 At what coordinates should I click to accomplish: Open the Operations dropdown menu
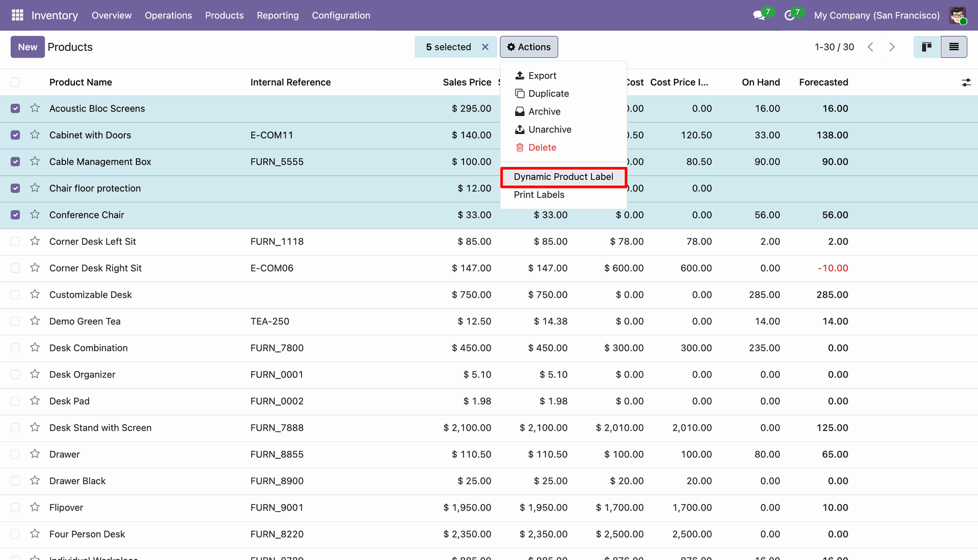pyautogui.click(x=168, y=15)
